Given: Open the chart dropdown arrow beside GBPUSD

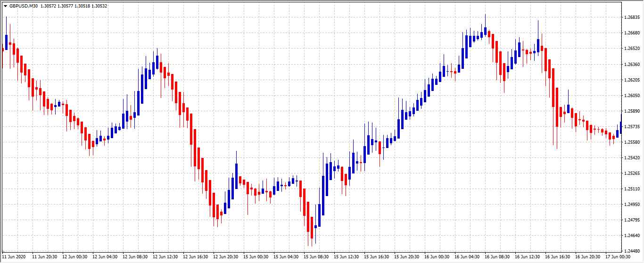Looking at the screenshot, I should tap(5, 6).
